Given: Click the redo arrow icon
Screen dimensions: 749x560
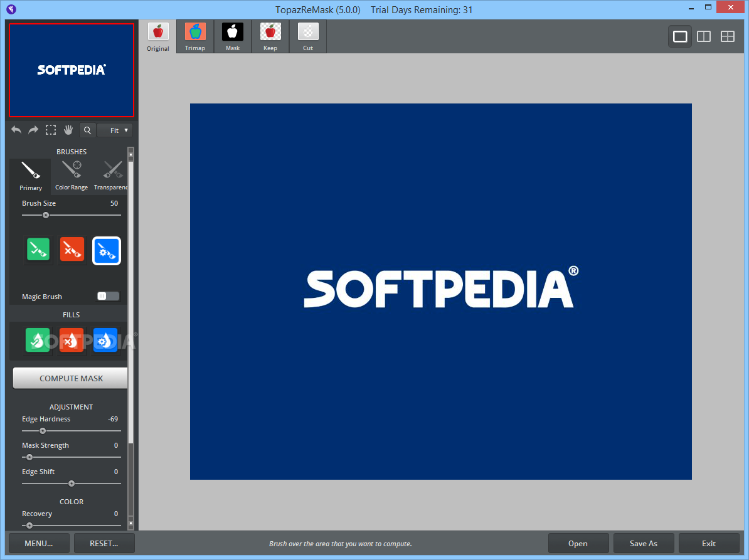Looking at the screenshot, I should (x=33, y=130).
